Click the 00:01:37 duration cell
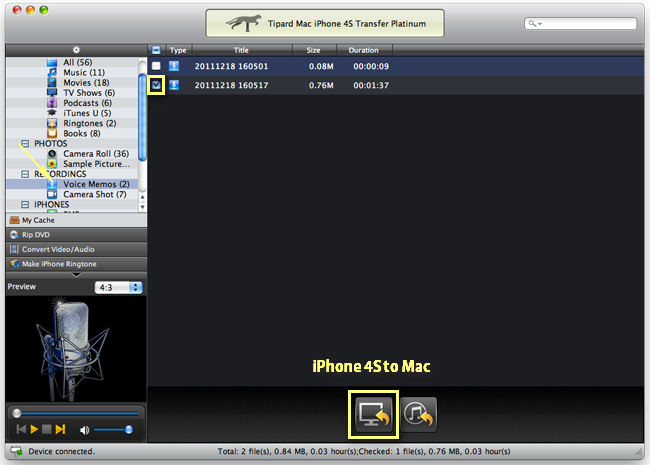Viewport: 650px width, 465px height. (371, 85)
